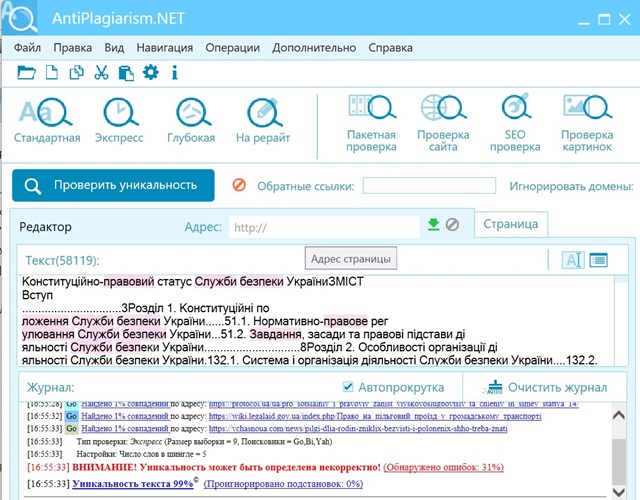Screen dimensions: 640x500
Task: Start the Стандартная check mode
Action: (47, 121)
